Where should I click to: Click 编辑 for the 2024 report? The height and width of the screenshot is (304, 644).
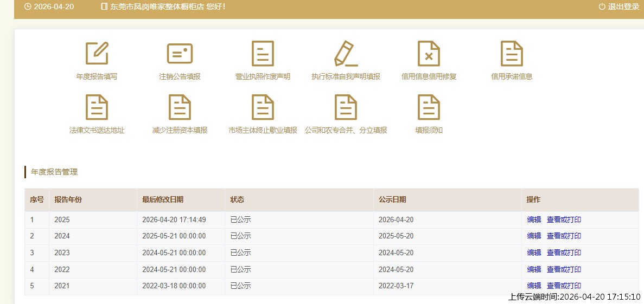(x=534, y=236)
